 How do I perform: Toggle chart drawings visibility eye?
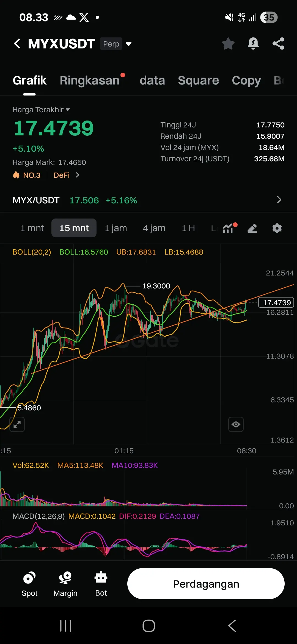point(236,424)
